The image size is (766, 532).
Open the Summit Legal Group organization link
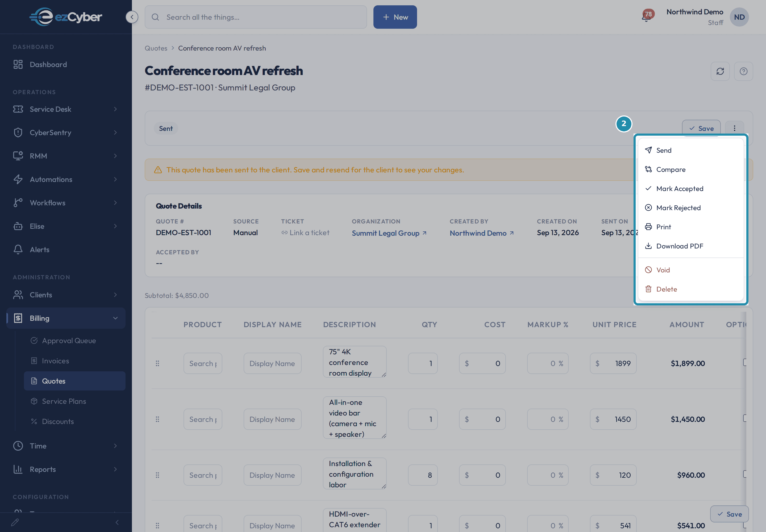pyautogui.click(x=385, y=233)
